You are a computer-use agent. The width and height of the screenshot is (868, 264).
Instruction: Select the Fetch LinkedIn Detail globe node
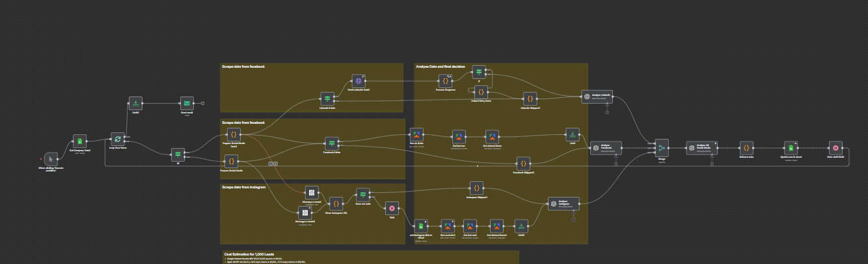[x=358, y=81]
